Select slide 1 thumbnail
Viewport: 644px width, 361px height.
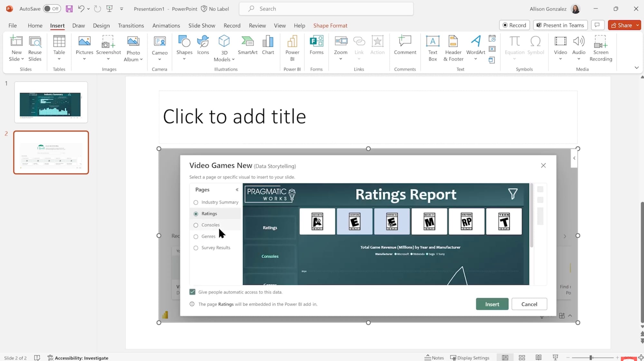pyautogui.click(x=51, y=102)
